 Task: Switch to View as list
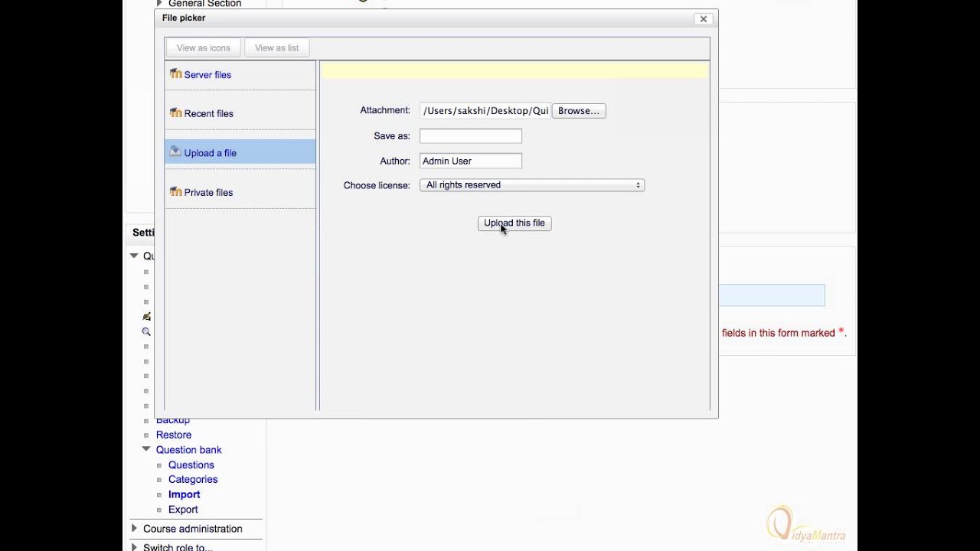277,47
